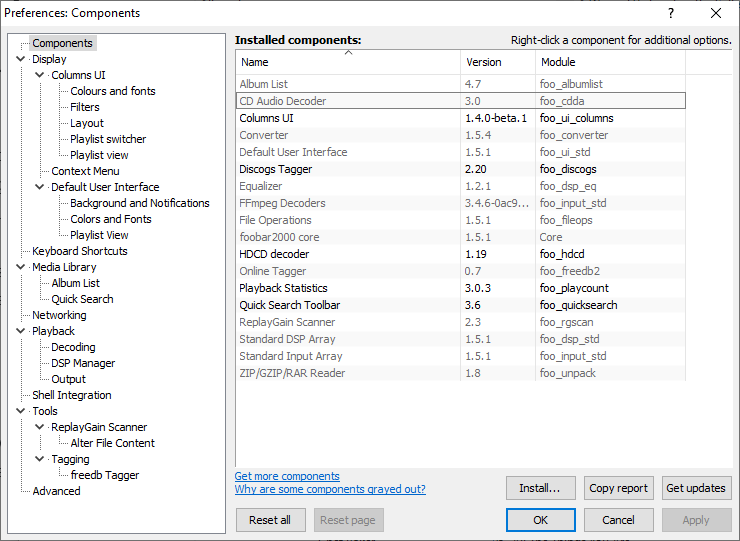Open Playlist view under Columns UI
This screenshot has height=541, width=740.
tap(99, 155)
